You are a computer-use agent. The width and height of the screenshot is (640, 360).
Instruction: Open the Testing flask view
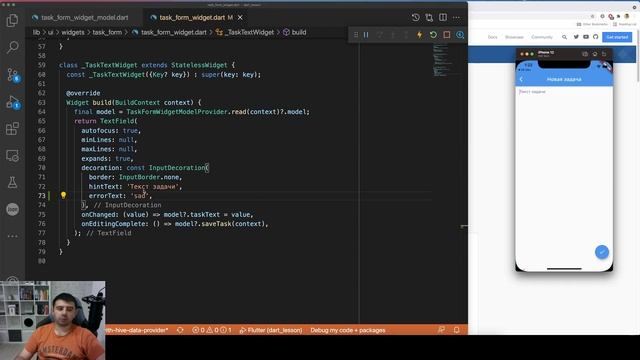12,182
